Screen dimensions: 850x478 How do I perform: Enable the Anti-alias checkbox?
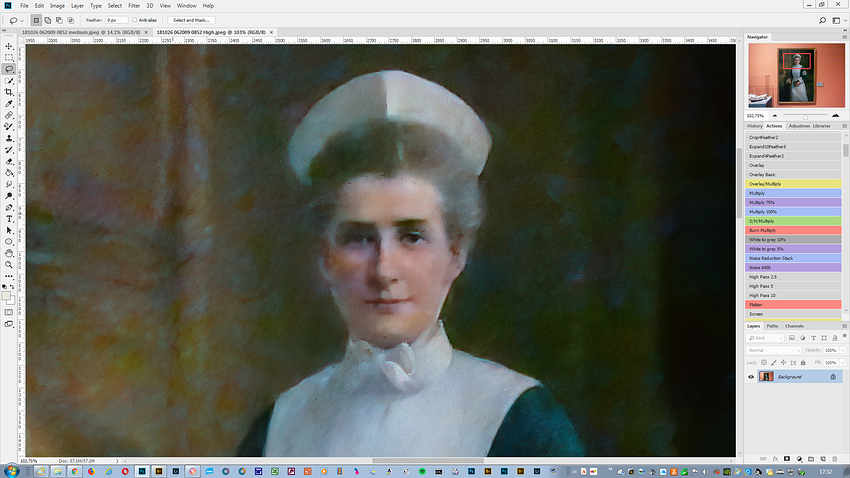pos(135,20)
